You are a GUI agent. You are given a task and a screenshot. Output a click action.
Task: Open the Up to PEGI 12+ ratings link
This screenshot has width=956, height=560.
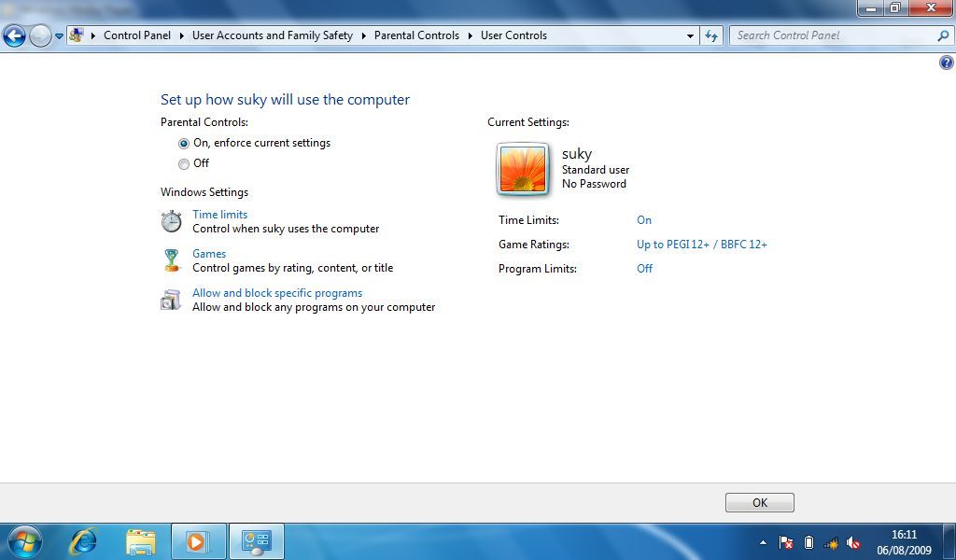tap(701, 245)
